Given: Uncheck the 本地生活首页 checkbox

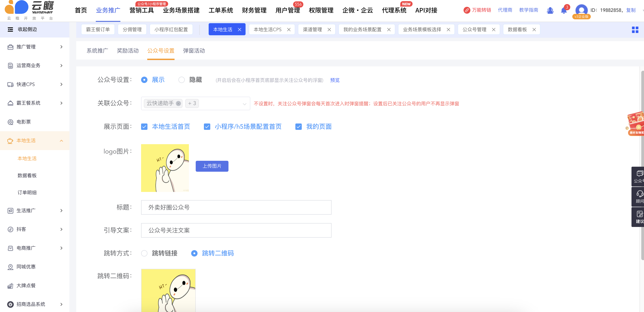Looking at the screenshot, I should point(144,127).
